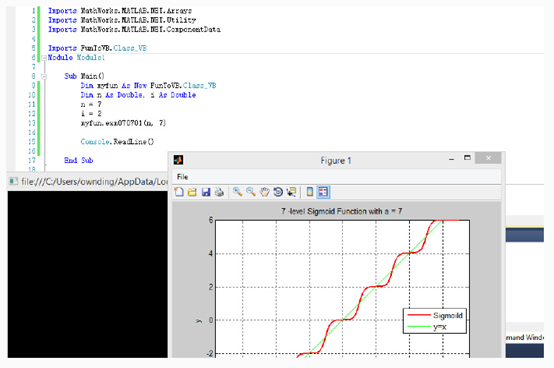Open file via folder icon in figure toolbar
Viewport: 554px width, 368px height.
click(192, 192)
